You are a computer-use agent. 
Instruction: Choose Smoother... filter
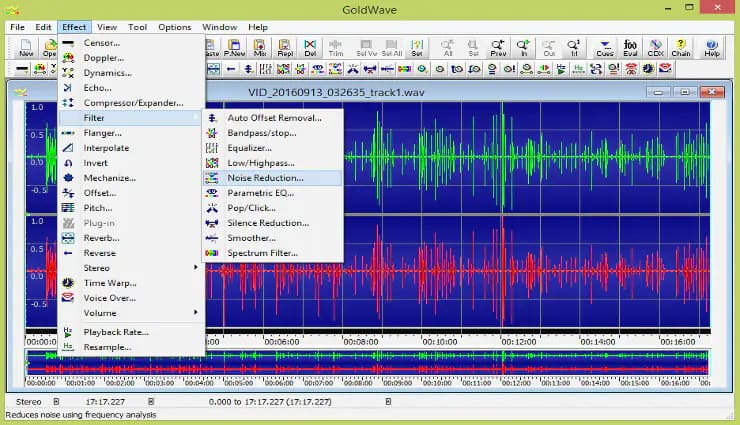(x=272, y=238)
